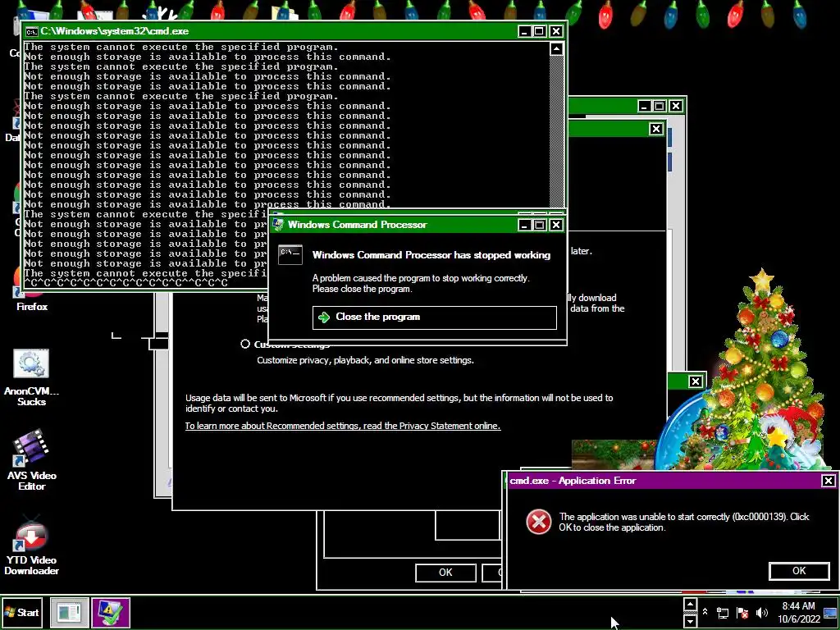Launch AVS Video Editor from the desktop
This screenshot has width=840, height=630.
(32, 460)
